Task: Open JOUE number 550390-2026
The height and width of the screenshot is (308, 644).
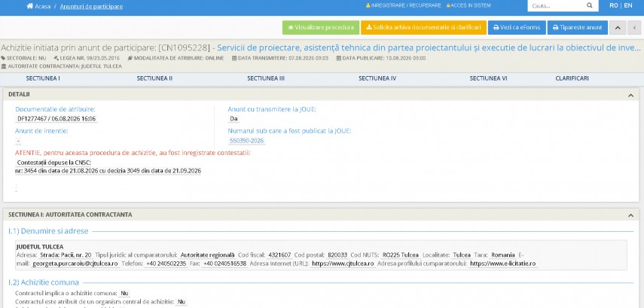Action: pos(246,141)
